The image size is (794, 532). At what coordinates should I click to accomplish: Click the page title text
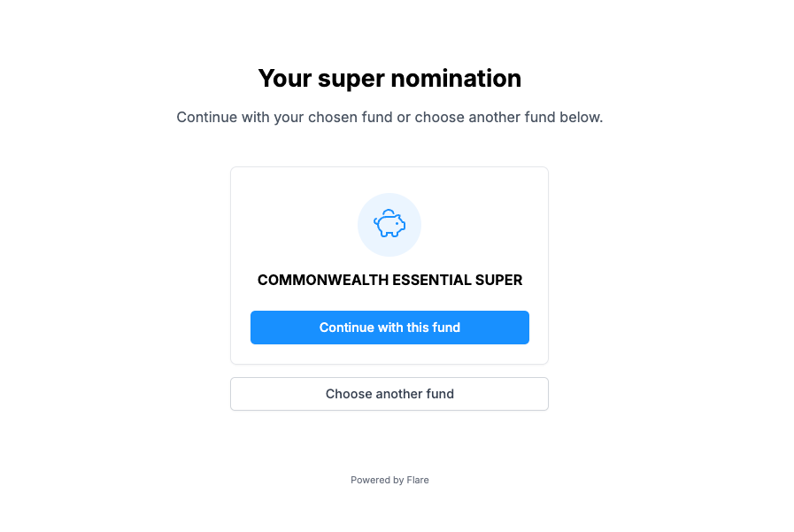389,79
